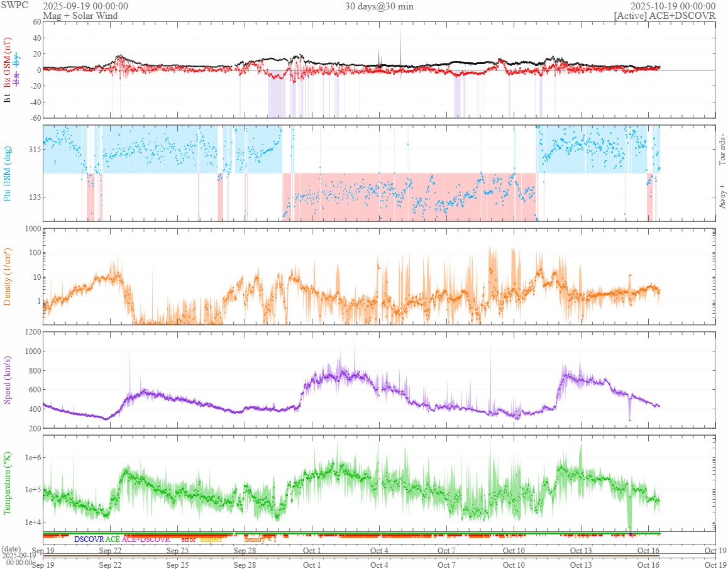728x569 pixels.
Task: Click the '30 days@30 min' span label
Action: [379, 6]
